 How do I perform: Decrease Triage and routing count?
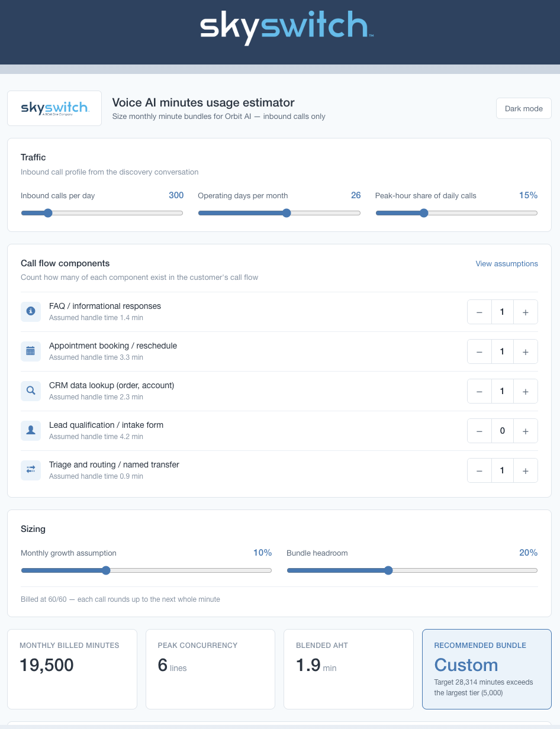point(479,470)
